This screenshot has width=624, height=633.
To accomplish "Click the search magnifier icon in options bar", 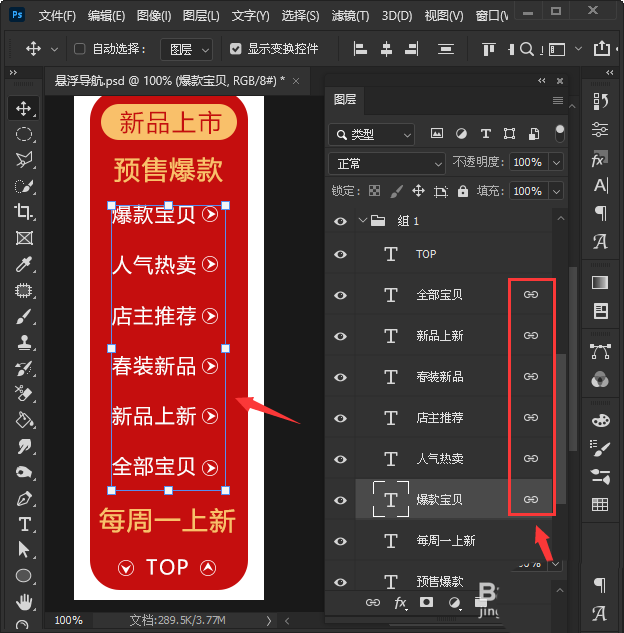I will click(x=526, y=49).
